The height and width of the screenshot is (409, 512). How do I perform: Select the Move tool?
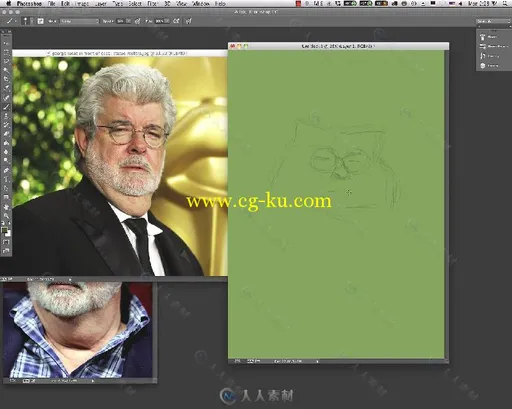point(6,43)
